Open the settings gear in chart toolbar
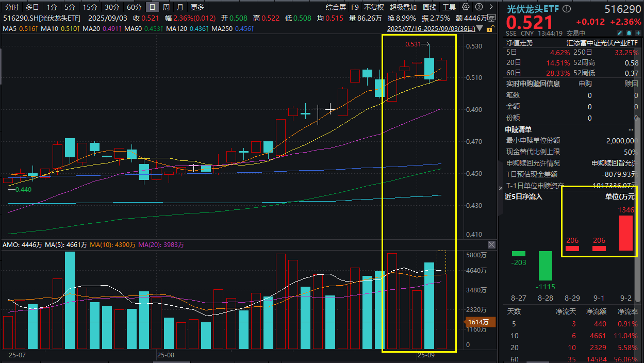This screenshot has height=363, width=644. (466, 7)
